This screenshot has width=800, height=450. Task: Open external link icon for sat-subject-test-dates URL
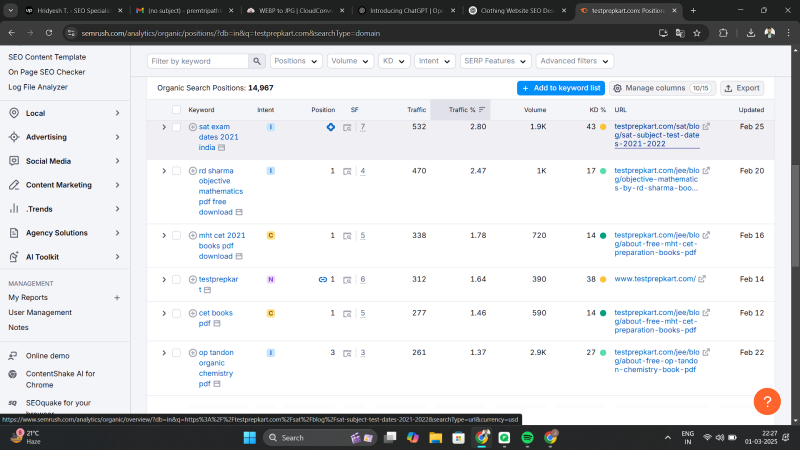click(x=706, y=127)
